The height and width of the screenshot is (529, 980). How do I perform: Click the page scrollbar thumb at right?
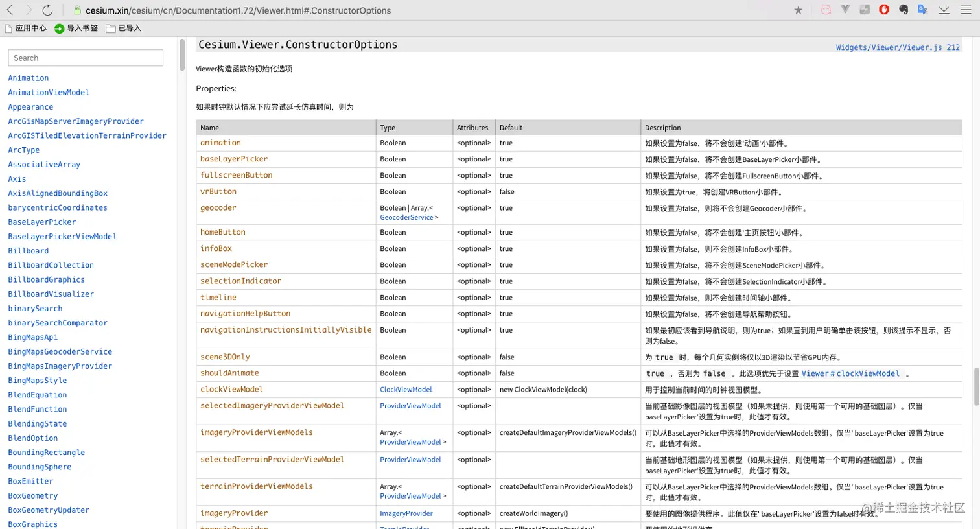[976, 386]
